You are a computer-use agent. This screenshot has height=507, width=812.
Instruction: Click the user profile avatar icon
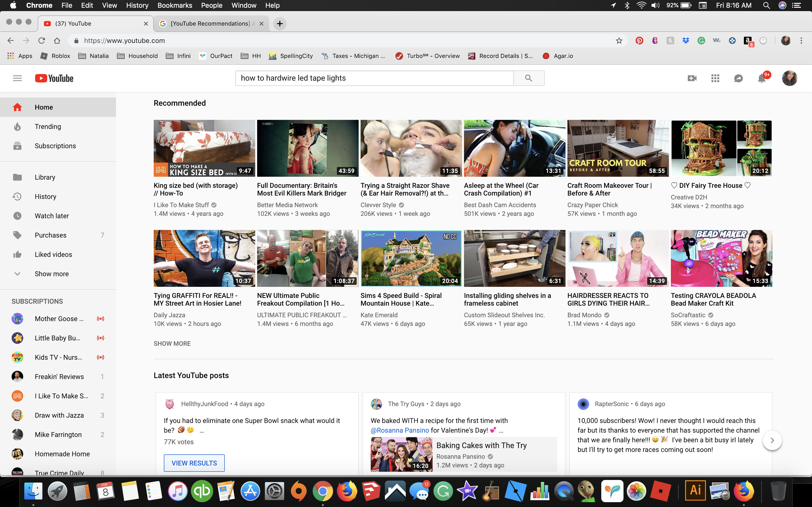789,78
